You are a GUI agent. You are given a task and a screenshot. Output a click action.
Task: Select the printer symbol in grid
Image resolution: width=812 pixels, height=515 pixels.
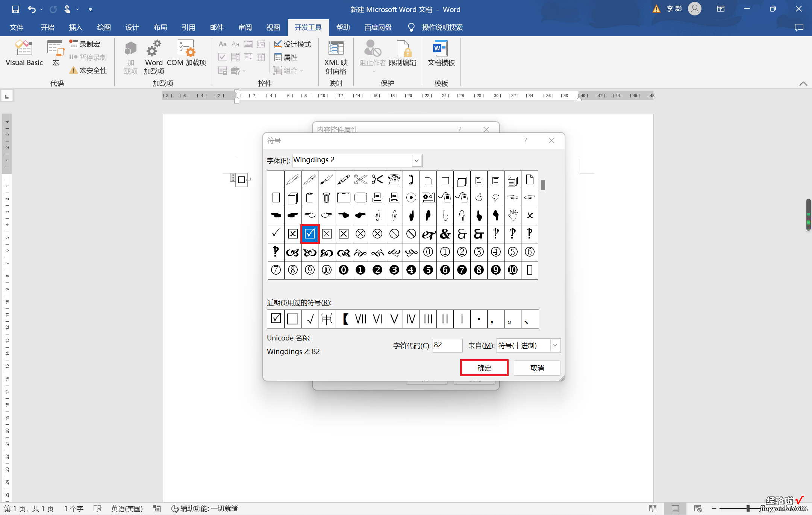click(377, 197)
